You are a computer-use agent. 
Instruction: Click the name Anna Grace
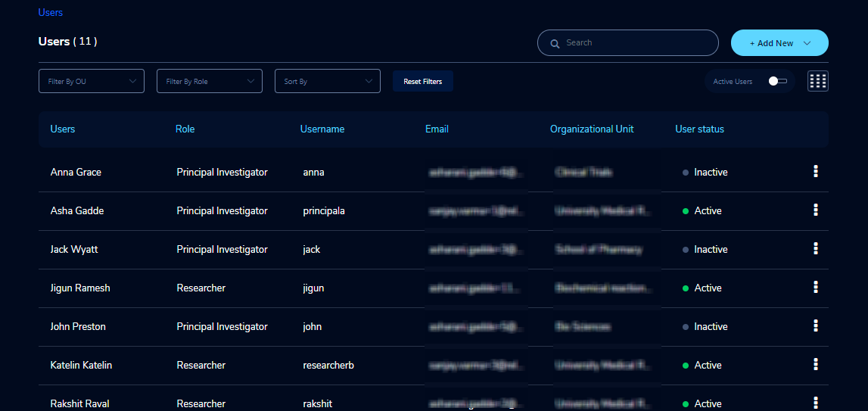click(x=76, y=173)
